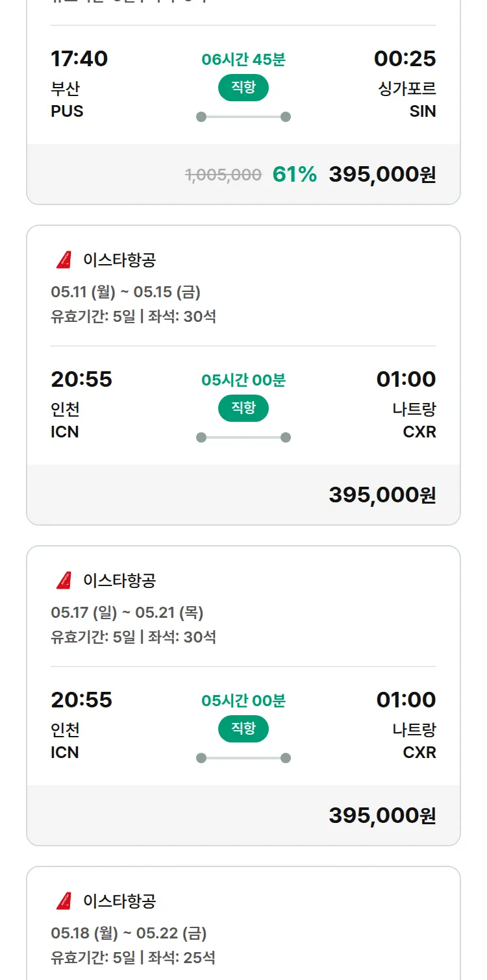Tap 직항 badge on 05.11 Incheon–Nha Trang flight

[243, 409]
